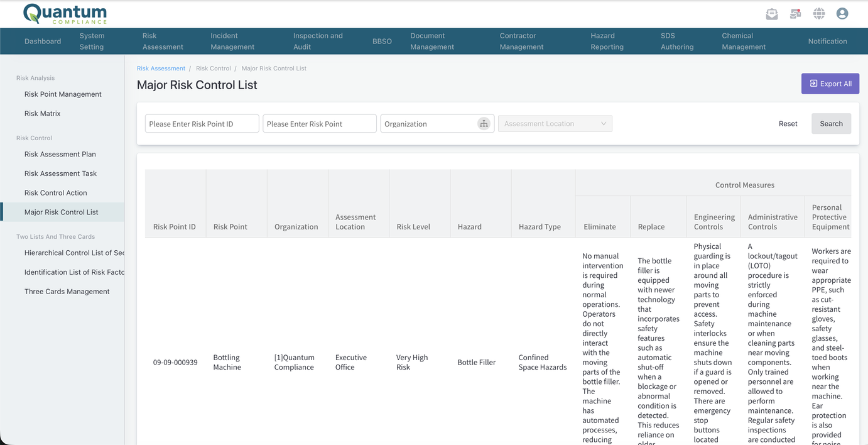The height and width of the screenshot is (445, 868).
Task: Select Major Risk Control List in sidebar
Action: pos(62,212)
